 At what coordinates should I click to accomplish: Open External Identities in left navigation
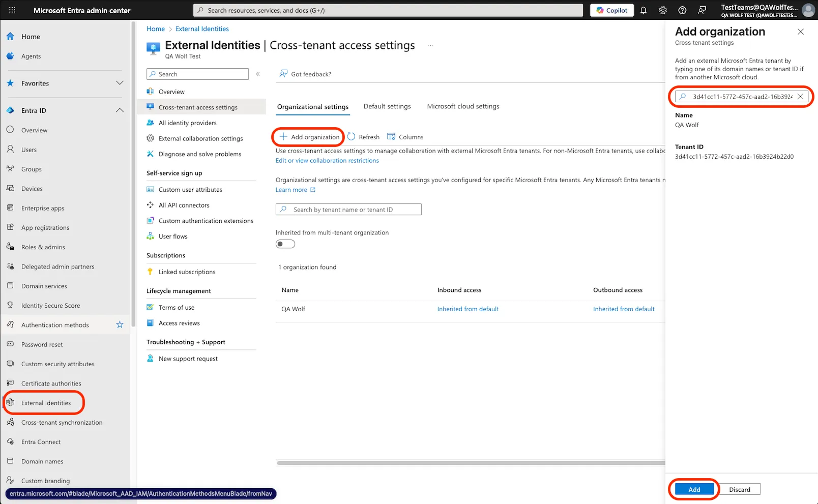click(46, 403)
